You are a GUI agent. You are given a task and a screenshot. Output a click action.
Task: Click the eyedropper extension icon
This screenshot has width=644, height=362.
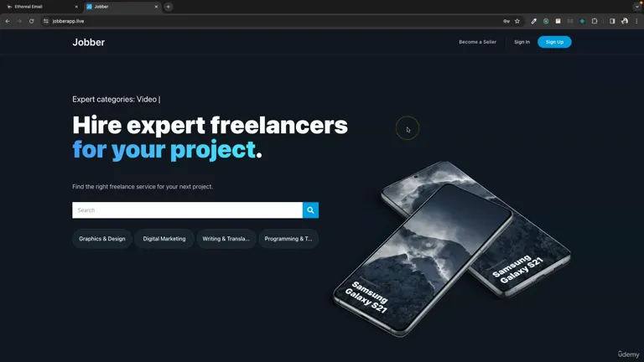click(x=533, y=21)
